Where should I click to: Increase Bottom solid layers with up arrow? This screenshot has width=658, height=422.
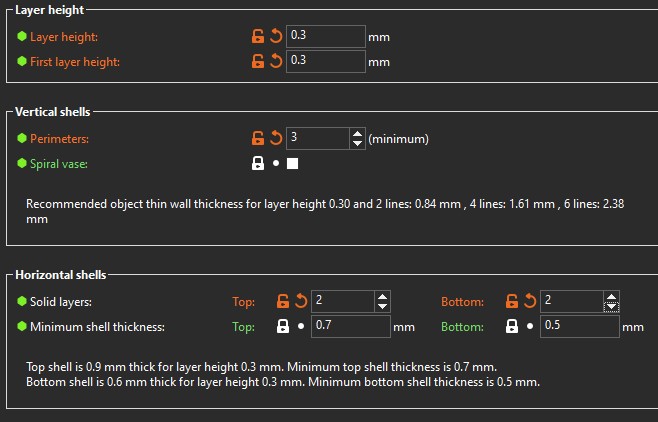point(610,296)
